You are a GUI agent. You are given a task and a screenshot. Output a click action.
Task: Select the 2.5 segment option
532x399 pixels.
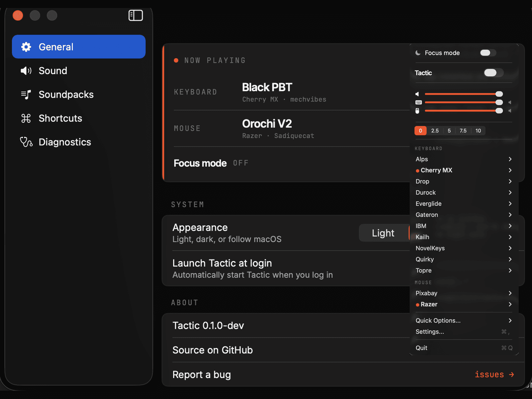click(x=435, y=131)
